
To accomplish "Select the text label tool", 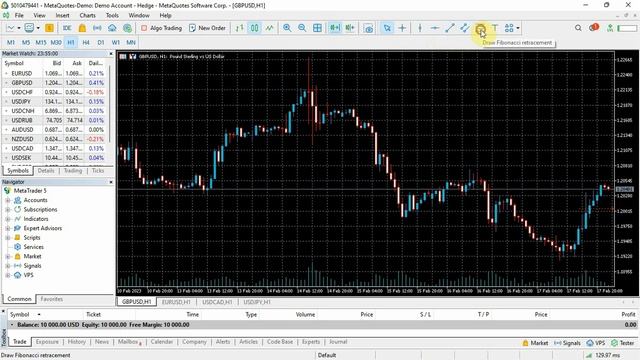I will [495, 28].
